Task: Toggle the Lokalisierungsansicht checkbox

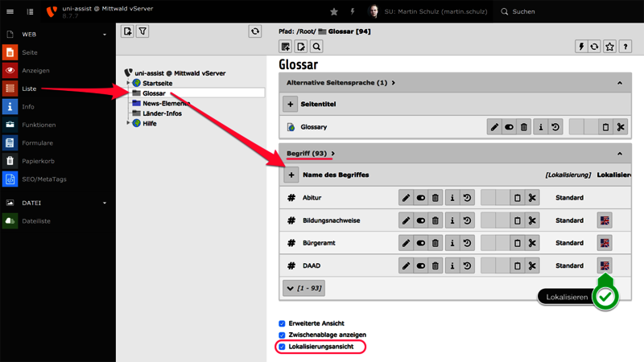Action: (x=282, y=347)
